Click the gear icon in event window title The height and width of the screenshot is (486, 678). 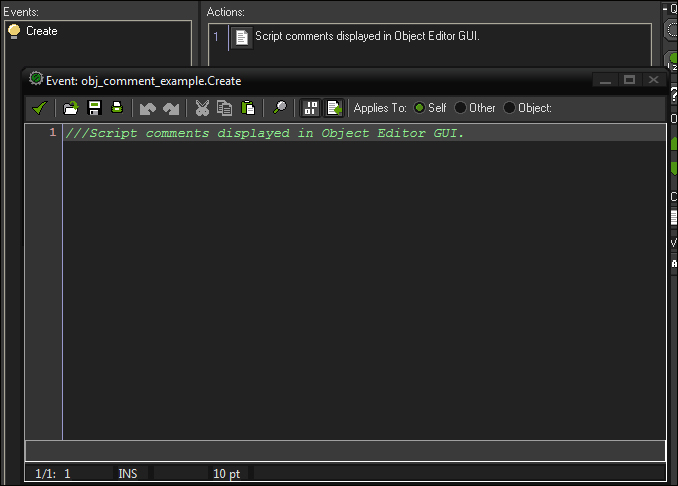(x=36, y=79)
